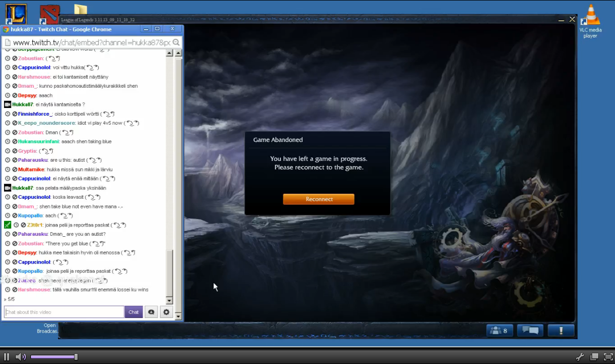Close the League of Legends client window
Viewport: 615px width, 364px height.
pyautogui.click(x=572, y=20)
